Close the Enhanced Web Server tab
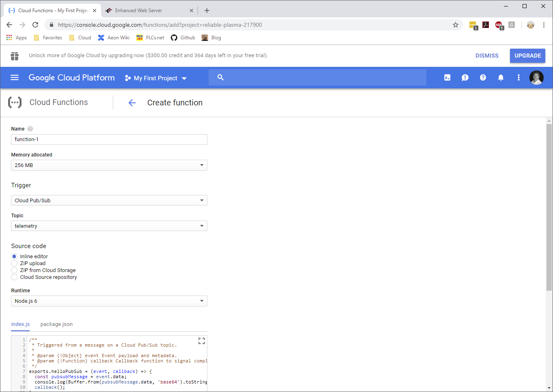 (x=192, y=11)
